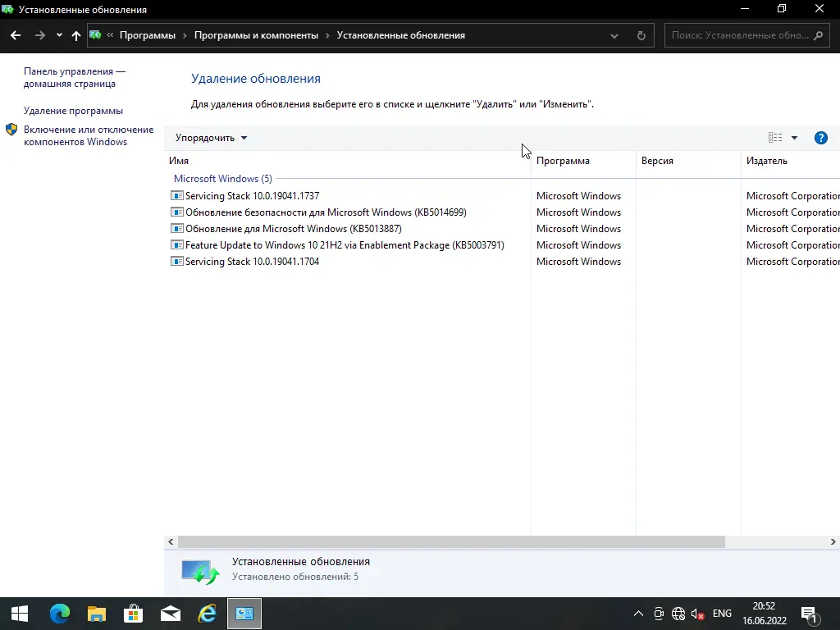Open the Mail app from taskbar
The height and width of the screenshot is (630, 840).
click(171, 614)
